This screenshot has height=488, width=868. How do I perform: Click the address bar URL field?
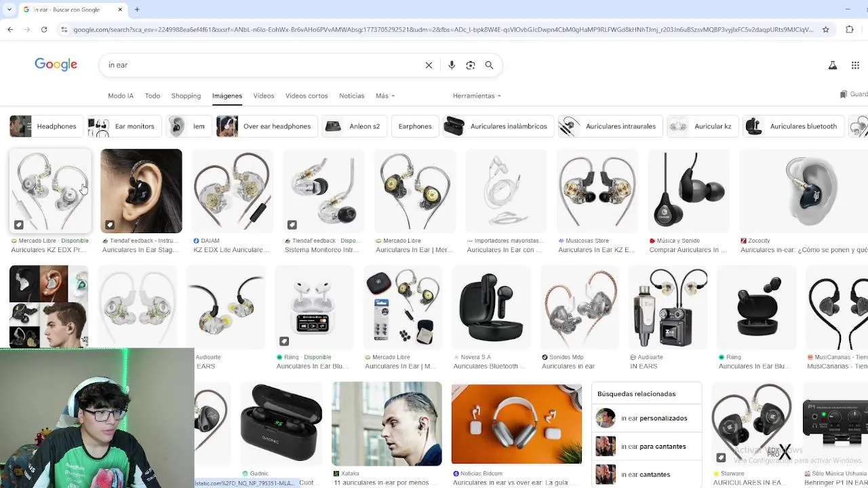442,29
